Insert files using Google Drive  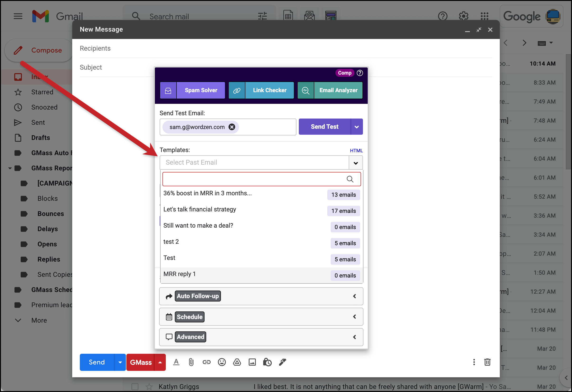click(x=237, y=362)
